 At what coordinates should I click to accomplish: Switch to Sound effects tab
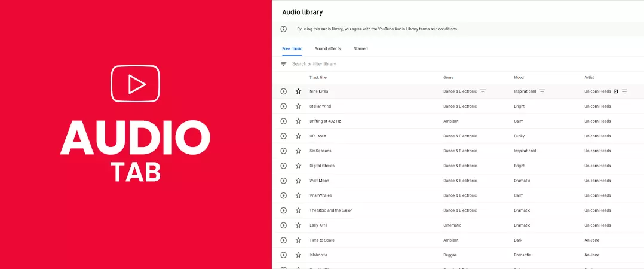coord(328,49)
